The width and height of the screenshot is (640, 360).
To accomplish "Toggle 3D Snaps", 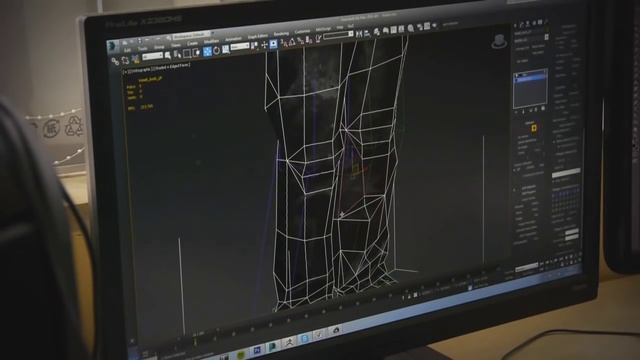I will pos(284,42).
